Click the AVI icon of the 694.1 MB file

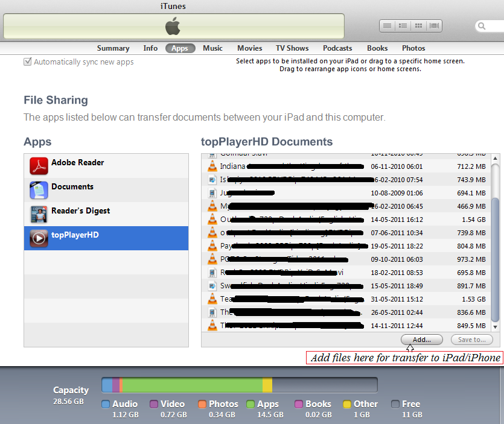coord(212,193)
